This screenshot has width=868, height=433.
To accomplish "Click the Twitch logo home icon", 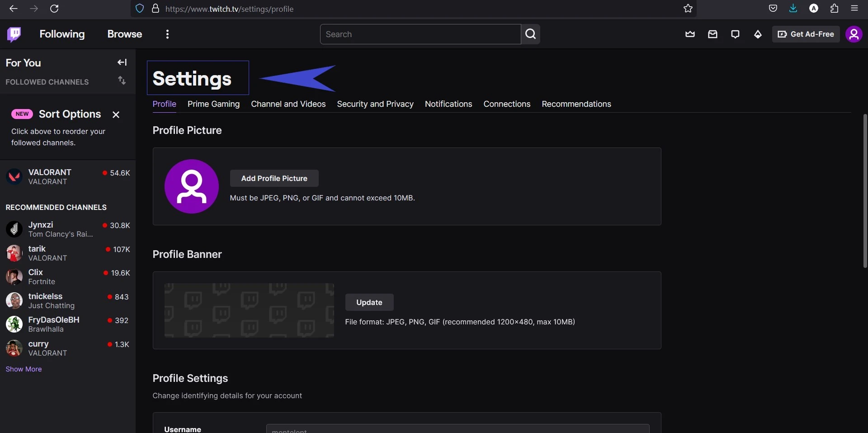I will 14,34.
